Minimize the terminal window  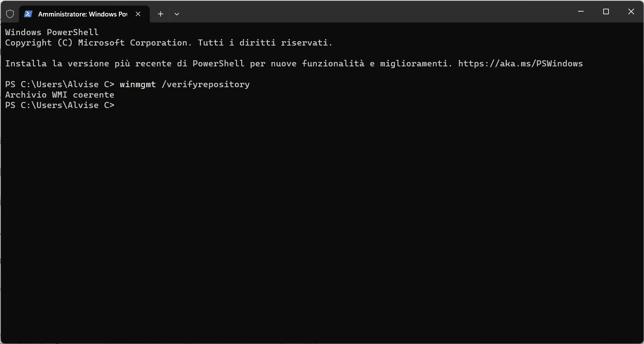click(x=581, y=12)
